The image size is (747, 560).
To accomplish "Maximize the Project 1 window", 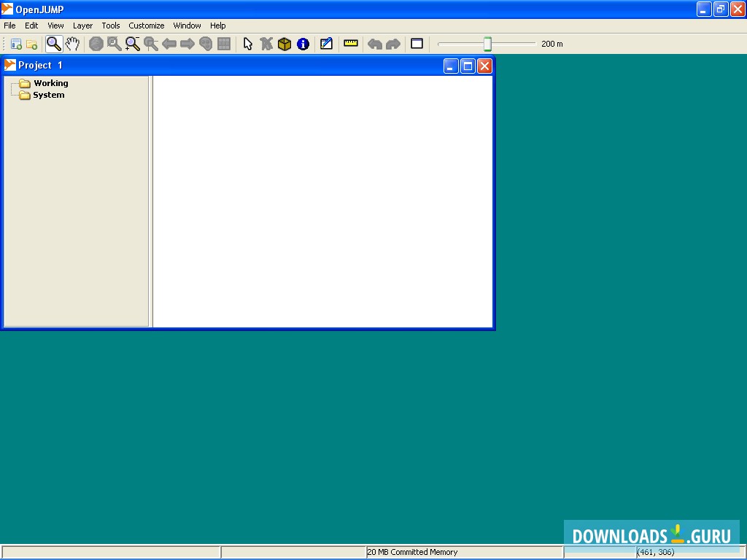I will tap(468, 66).
